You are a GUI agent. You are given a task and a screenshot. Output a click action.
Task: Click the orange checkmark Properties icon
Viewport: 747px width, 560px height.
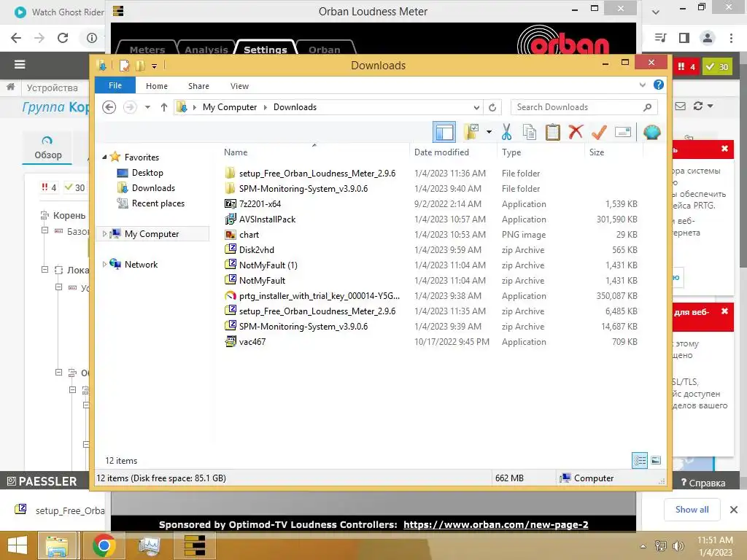point(599,132)
